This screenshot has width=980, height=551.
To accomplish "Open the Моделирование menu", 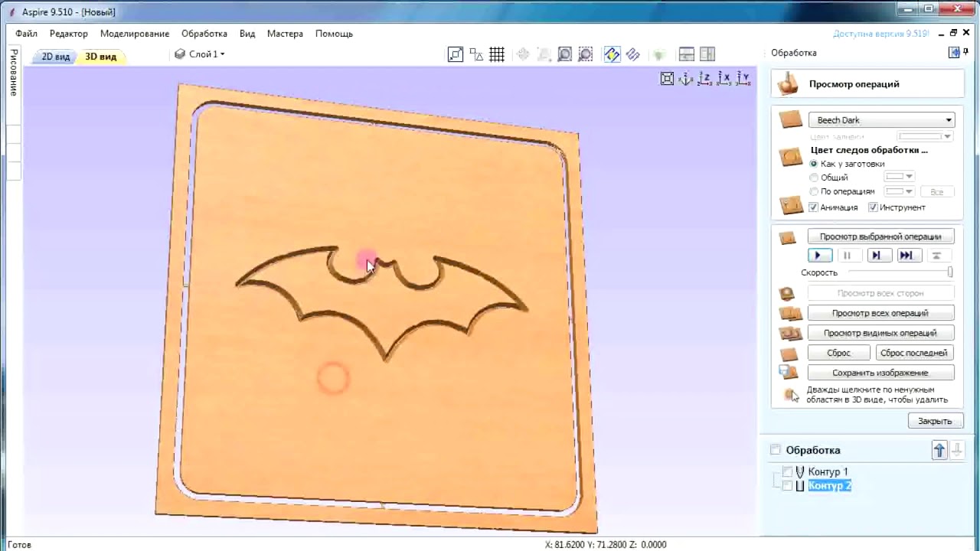I will [x=135, y=34].
